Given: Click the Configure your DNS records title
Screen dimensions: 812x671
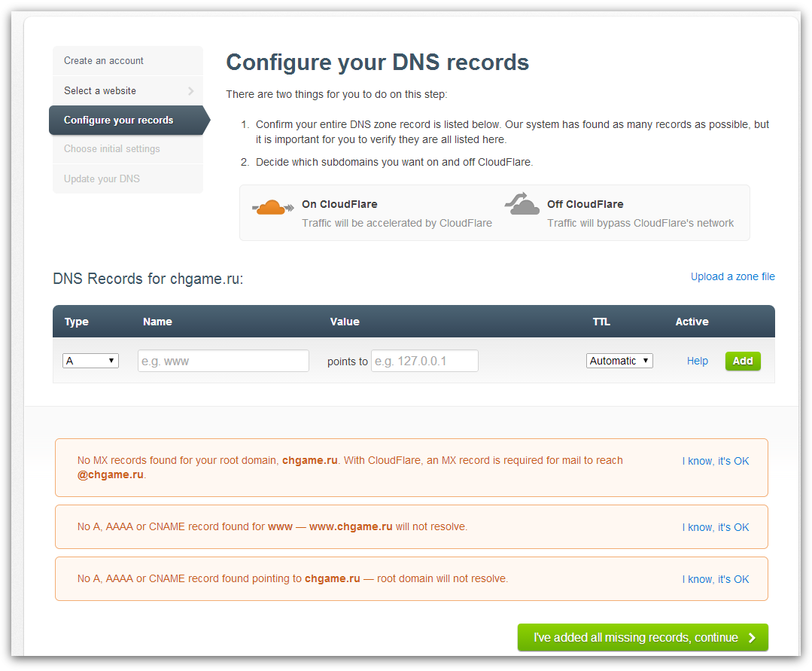Looking at the screenshot, I should tap(378, 63).
